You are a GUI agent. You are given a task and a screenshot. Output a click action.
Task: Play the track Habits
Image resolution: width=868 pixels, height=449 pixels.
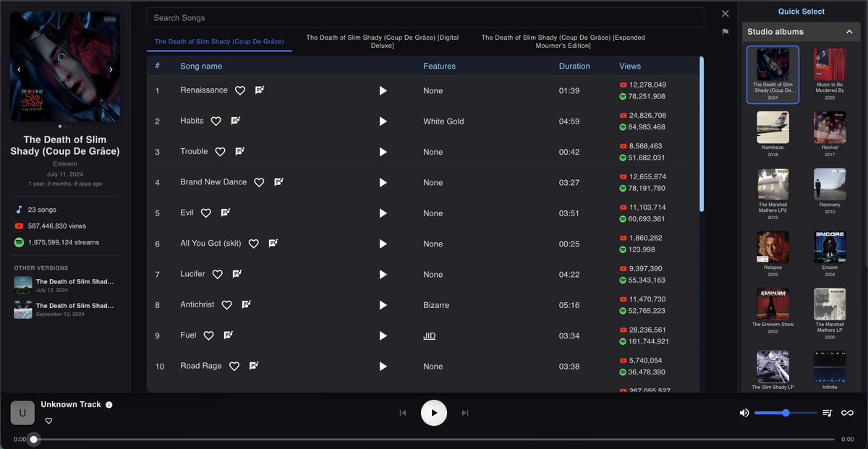[x=383, y=121]
